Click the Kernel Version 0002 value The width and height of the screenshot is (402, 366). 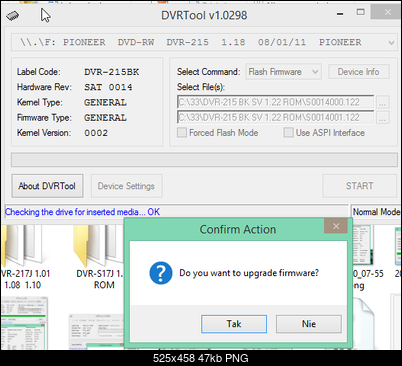96,133
